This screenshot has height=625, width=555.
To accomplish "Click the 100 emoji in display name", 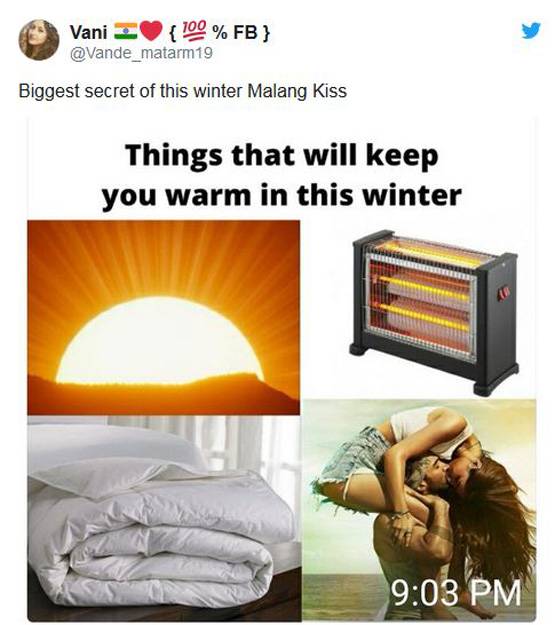I will [195, 31].
